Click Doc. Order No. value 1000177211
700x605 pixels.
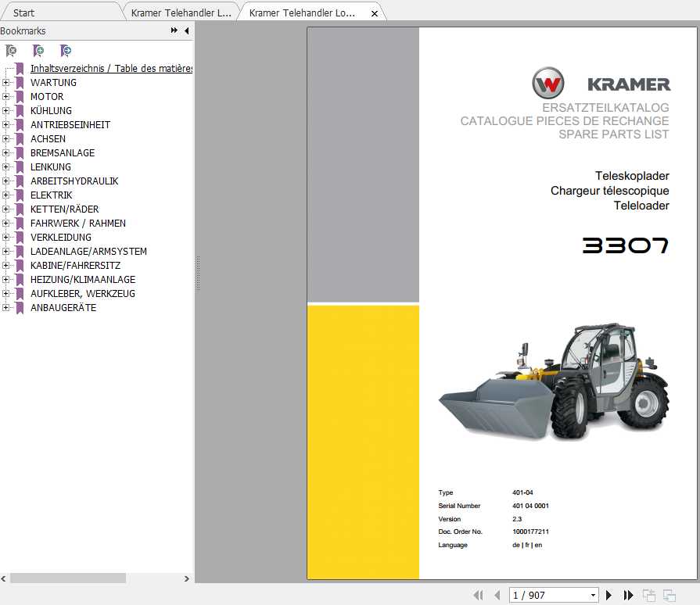(530, 532)
